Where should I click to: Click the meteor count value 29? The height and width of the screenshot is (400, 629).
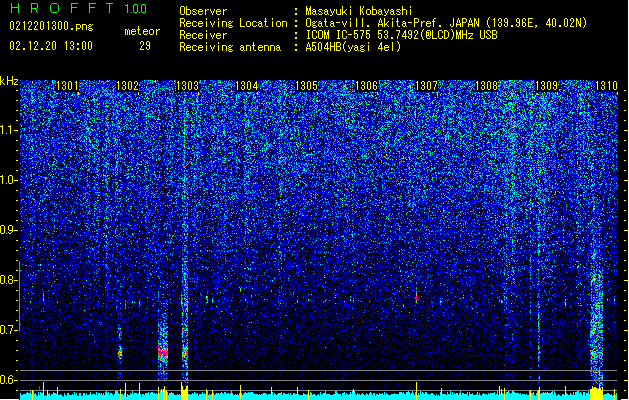(x=145, y=46)
